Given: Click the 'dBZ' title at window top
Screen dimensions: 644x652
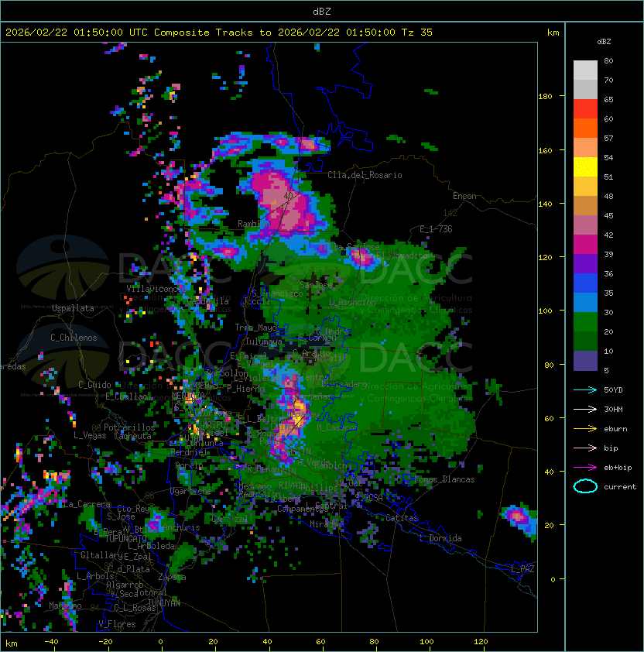Looking at the screenshot, I should (x=322, y=12).
